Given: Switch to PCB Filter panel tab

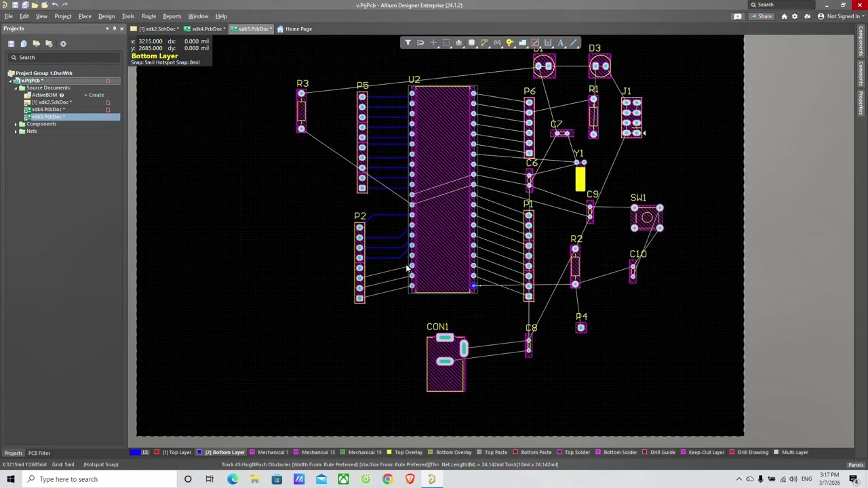Looking at the screenshot, I should pos(39,453).
